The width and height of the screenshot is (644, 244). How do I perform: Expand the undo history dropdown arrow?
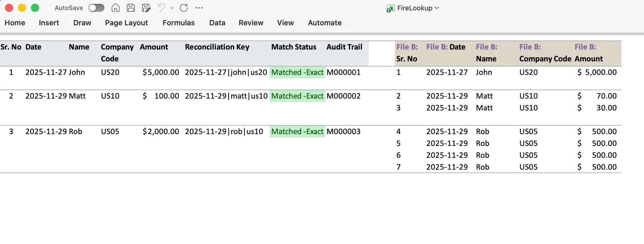coord(172,8)
